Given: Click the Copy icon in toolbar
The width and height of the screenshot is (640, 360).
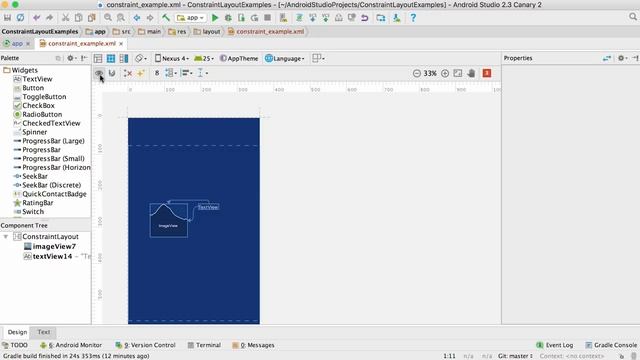Looking at the screenshot, I should click(x=78, y=18).
